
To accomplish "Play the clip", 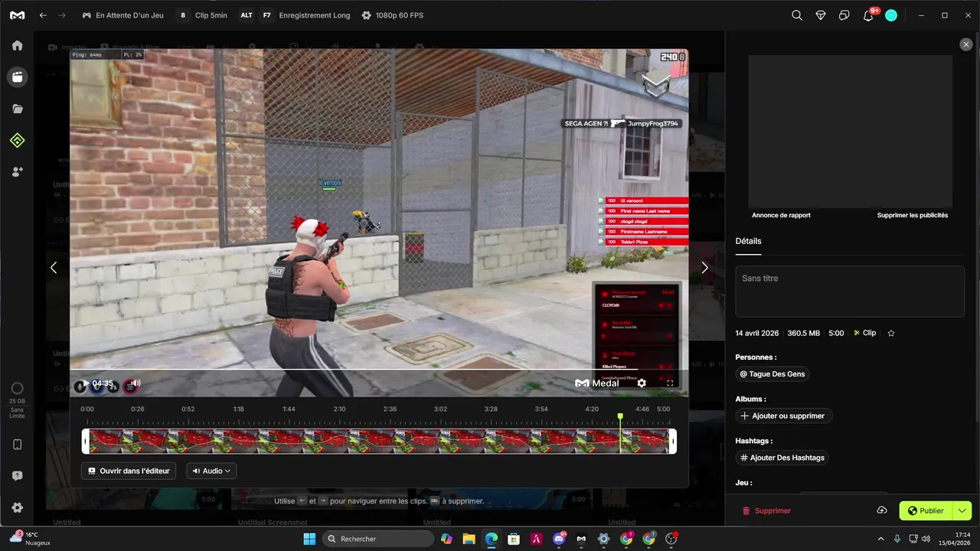I will [x=85, y=383].
